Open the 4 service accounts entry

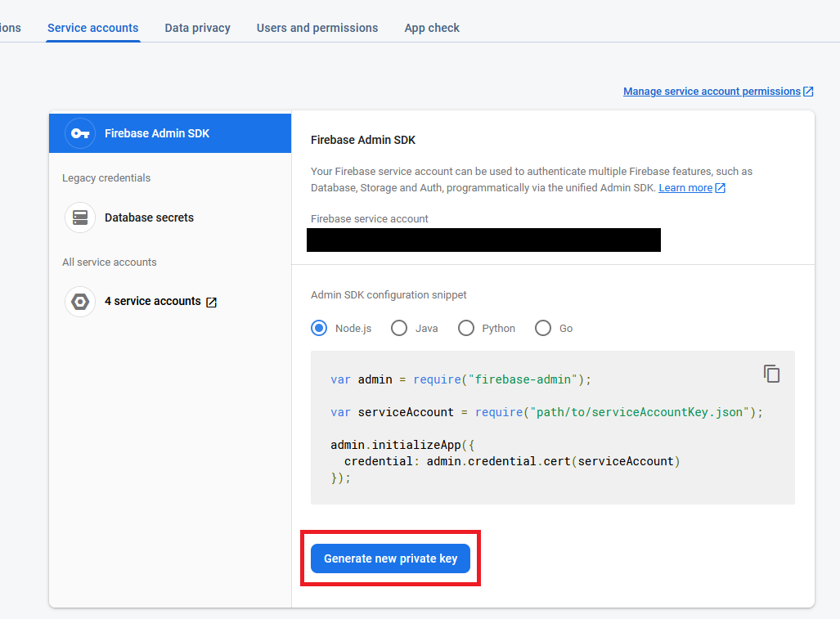(153, 302)
